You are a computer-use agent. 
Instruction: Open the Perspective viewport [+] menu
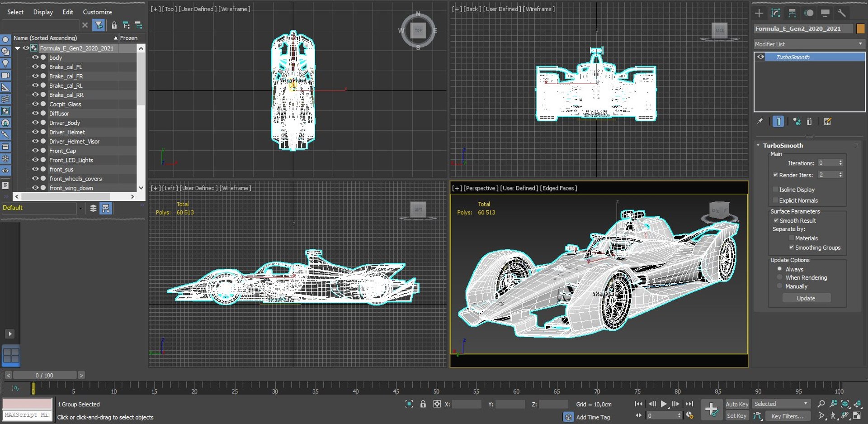point(457,188)
